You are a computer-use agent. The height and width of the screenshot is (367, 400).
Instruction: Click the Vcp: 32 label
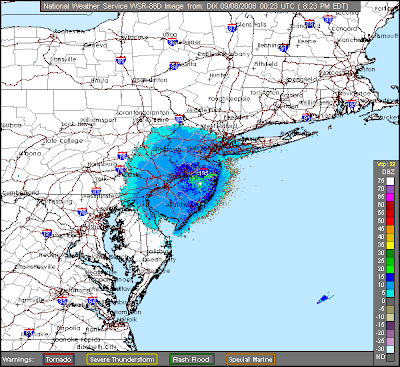coord(386,164)
